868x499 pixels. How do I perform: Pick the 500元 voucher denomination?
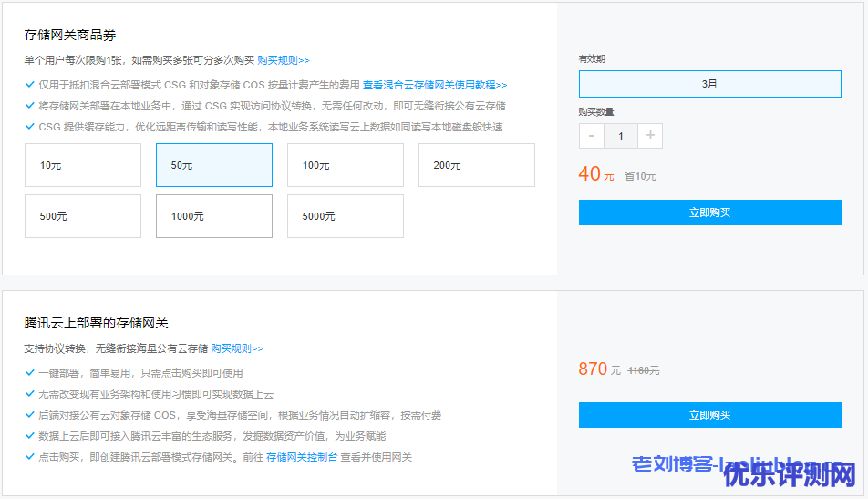83,216
